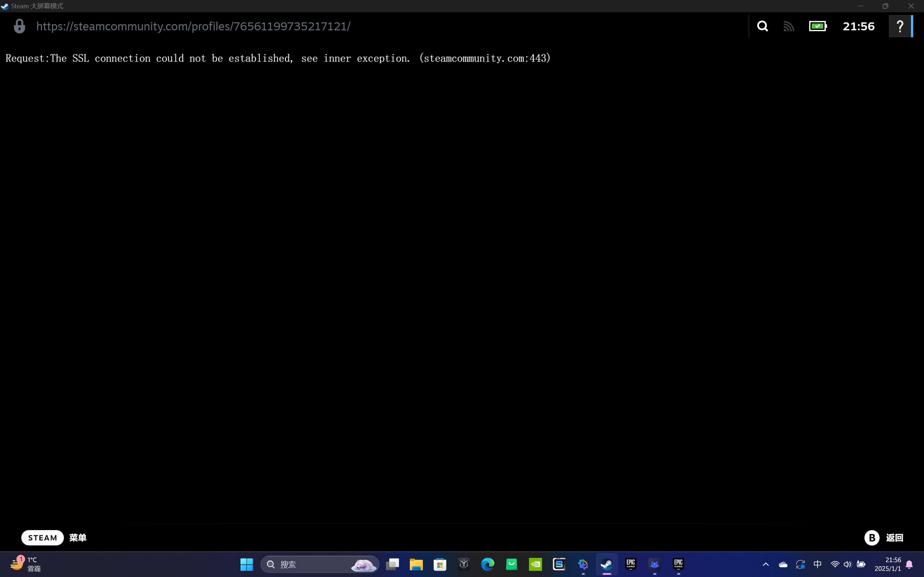Click the 21:56 clock in Steam header

pyautogui.click(x=858, y=26)
